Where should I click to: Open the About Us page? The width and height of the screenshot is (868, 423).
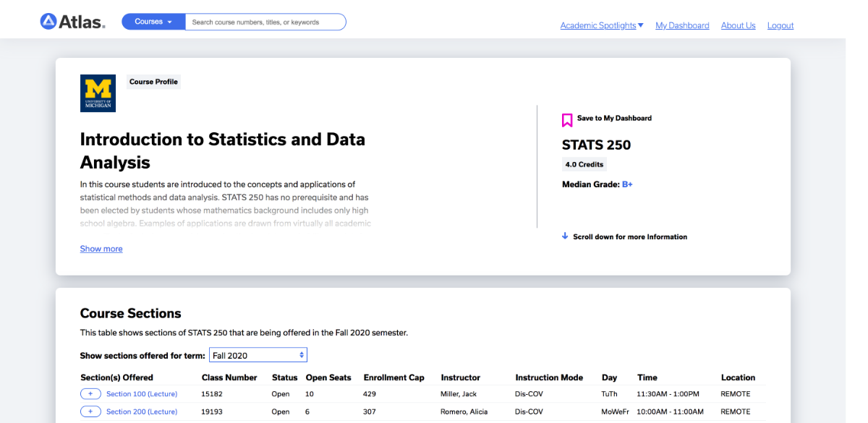click(738, 25)
